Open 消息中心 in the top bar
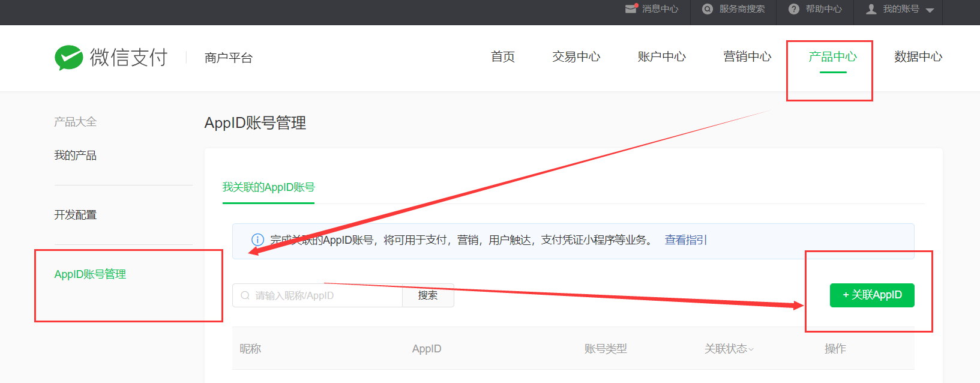The height and width of the screenshot is (383, 980). click(660, 9)
